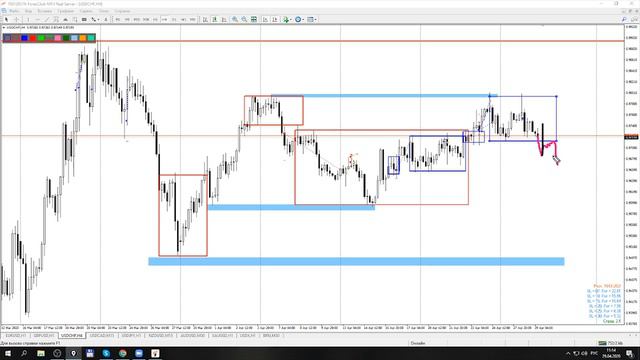The height and width of the screenshot is (360, 640).
Task: Switch chart to H1 timeframe
Action: tap(155, 19)
